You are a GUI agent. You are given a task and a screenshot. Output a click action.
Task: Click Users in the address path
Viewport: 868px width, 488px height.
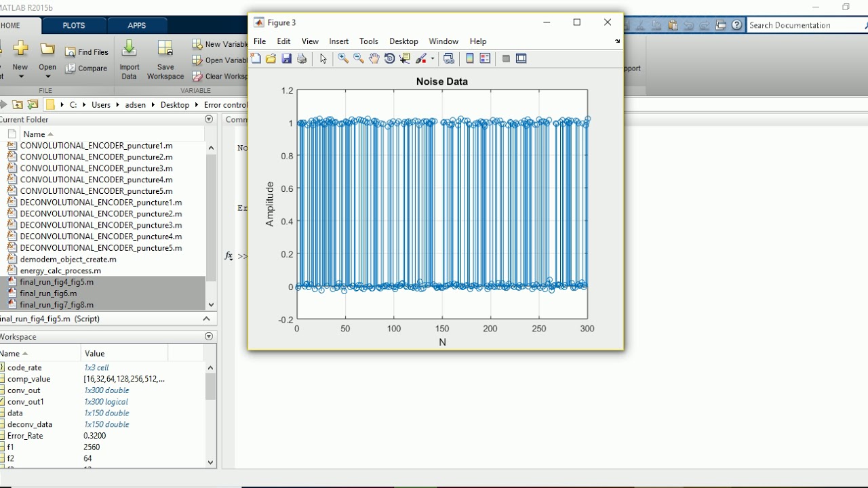(101, 105)
